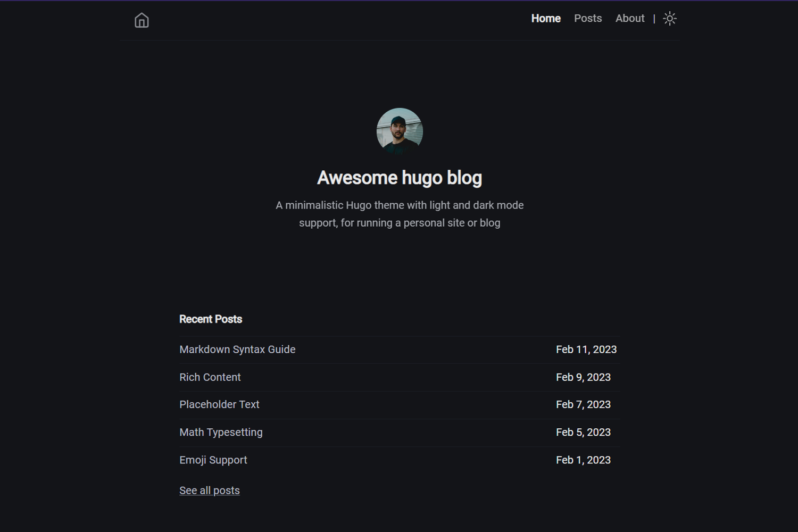Navigate to the About page
Screen dimensions: 798x532
point(629,18)
